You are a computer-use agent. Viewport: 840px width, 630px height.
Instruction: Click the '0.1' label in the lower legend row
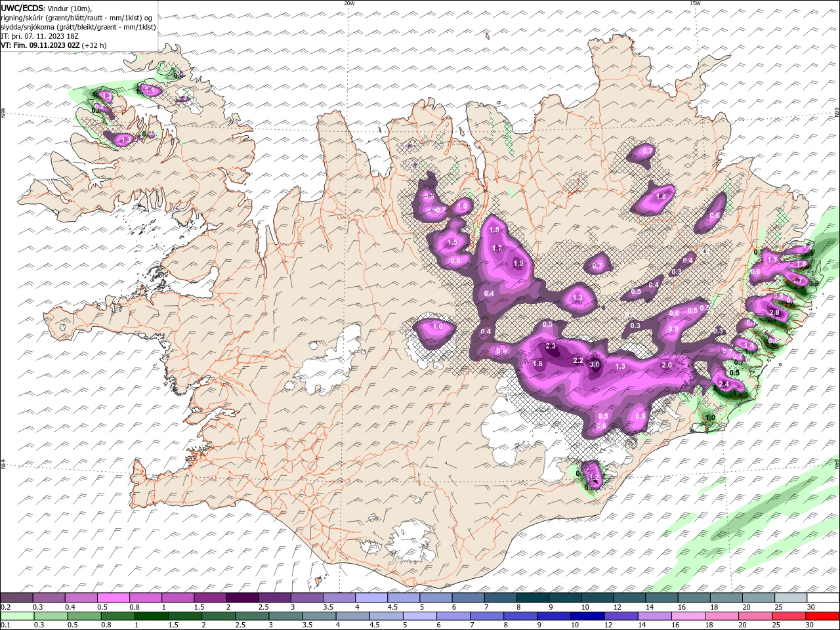click(x=5, y=625)
